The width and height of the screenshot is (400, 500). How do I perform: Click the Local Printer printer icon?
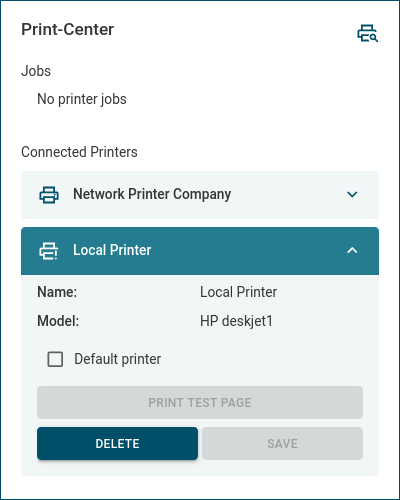click(x=49, y=251)
